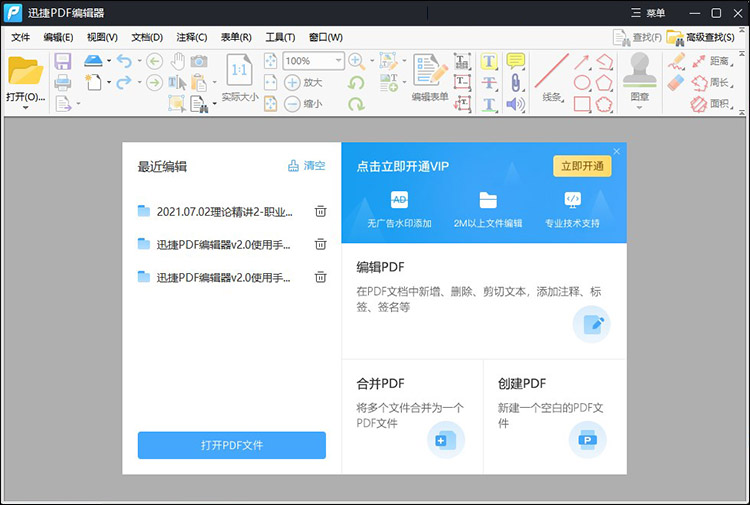
Task: Select the 周长 perimeter measure tool
Action: (x=712, y=83)
